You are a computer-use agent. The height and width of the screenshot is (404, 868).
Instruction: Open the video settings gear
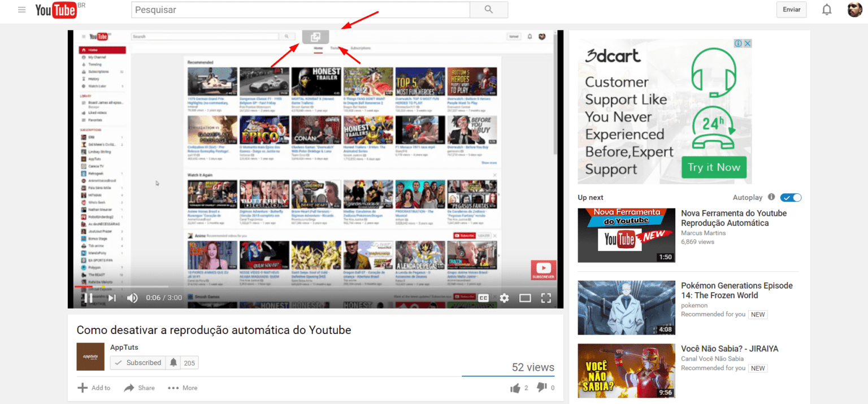click(x=504, y=298)
